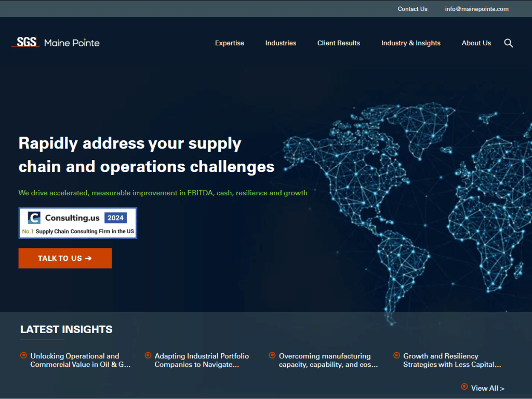This screenshot has width=532, height=399.
Task: Click the Contact Us link
Action: coord(412,9)
